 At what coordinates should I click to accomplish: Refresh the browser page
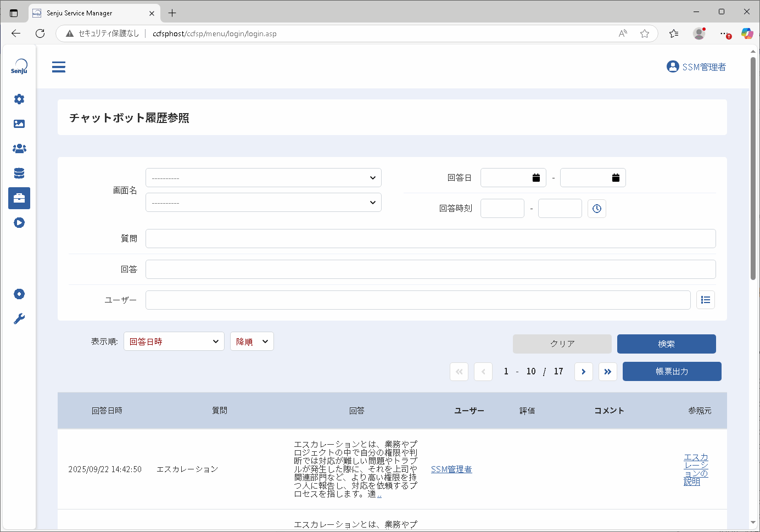pyautogui.click(x=40, y=33)
